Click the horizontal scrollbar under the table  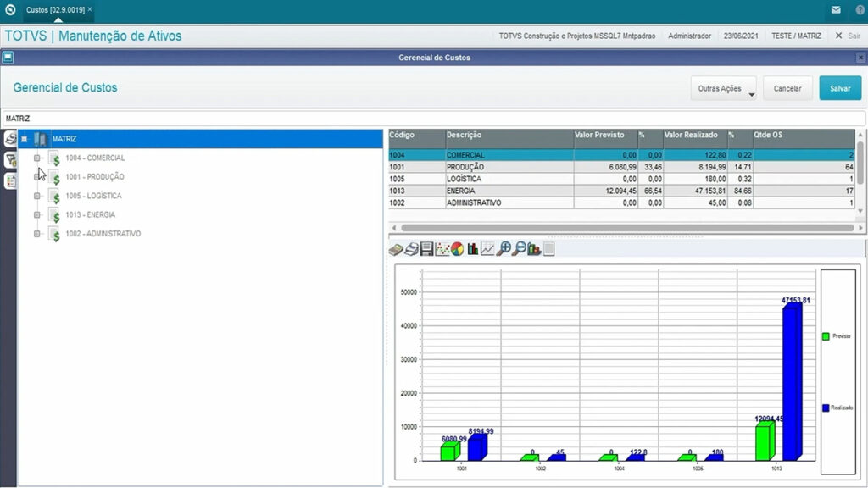coord(627,227)
